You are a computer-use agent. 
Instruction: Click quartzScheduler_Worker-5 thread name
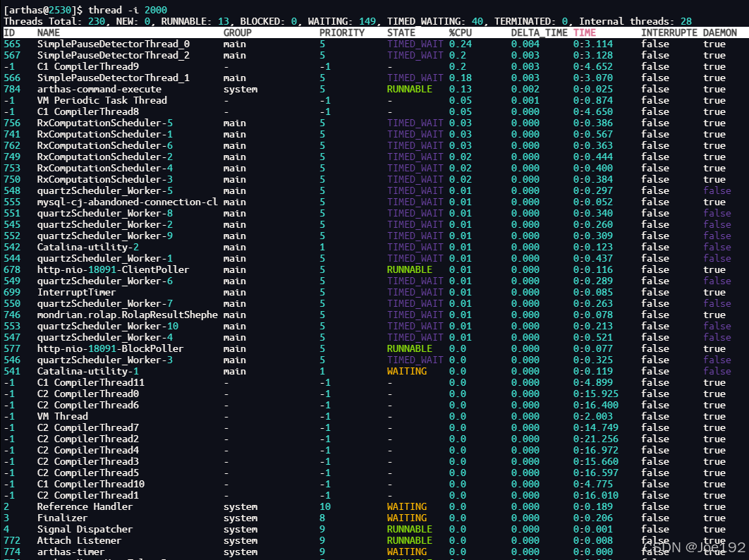[105, 190]
